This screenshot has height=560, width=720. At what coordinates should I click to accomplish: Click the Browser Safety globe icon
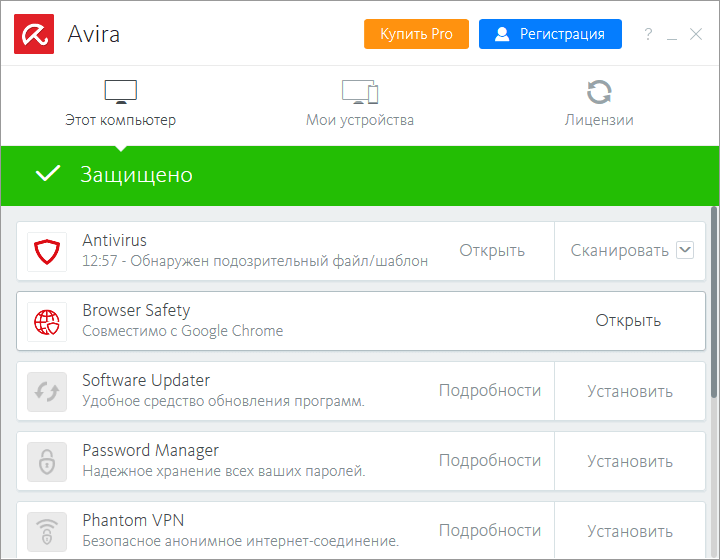47,321
